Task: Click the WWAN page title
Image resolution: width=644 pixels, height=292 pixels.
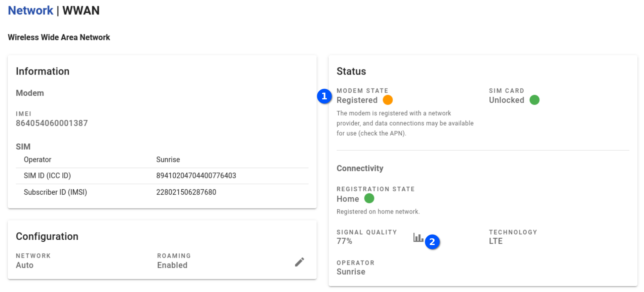Action: 81,11
